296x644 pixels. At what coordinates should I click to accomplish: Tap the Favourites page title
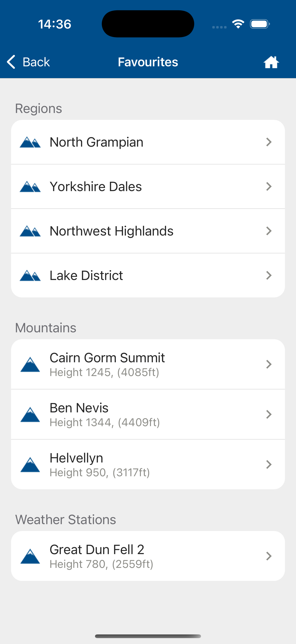click(x=148, y=62)
